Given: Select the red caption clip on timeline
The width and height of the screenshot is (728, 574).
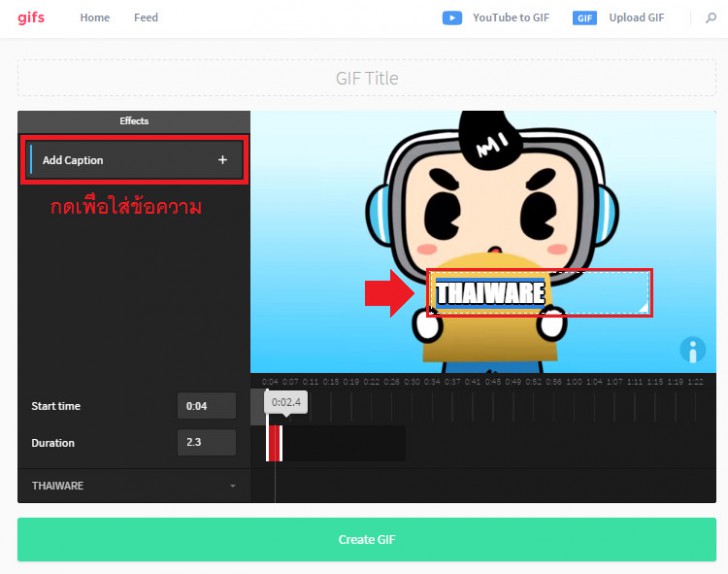Looking at the screenshot, I should pos(274,443).
